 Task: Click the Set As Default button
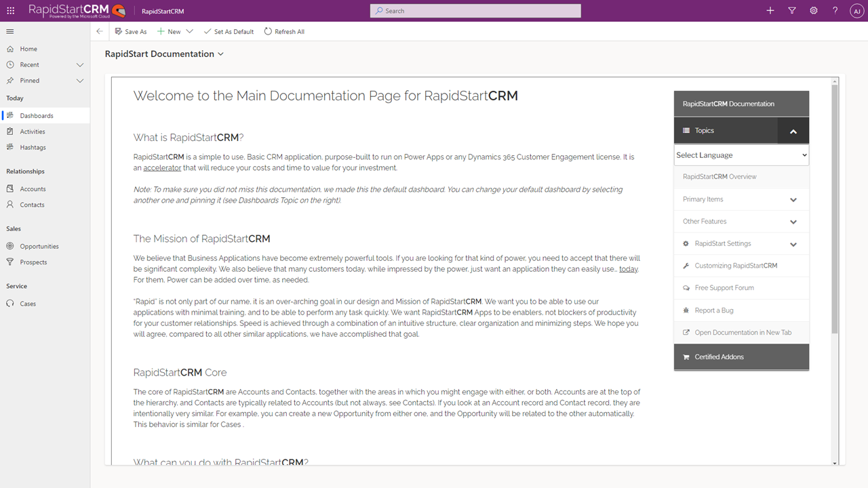tap(229, 31)
